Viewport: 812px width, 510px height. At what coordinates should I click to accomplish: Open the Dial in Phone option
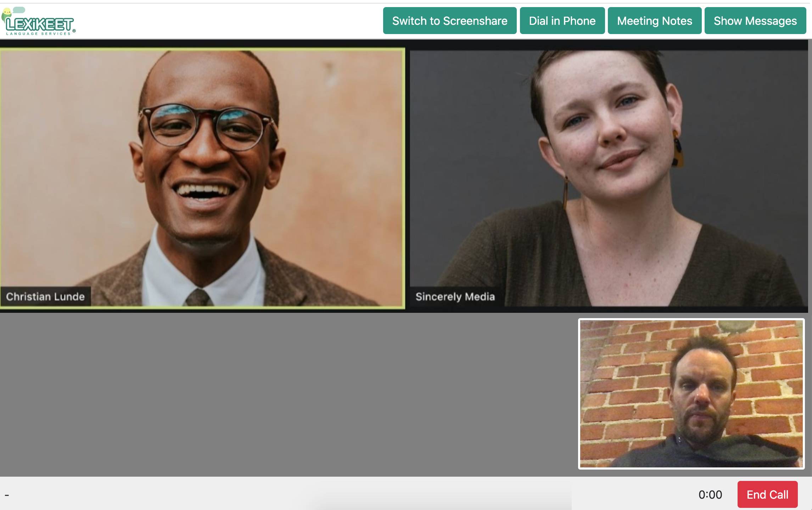(x=562, y=21)
